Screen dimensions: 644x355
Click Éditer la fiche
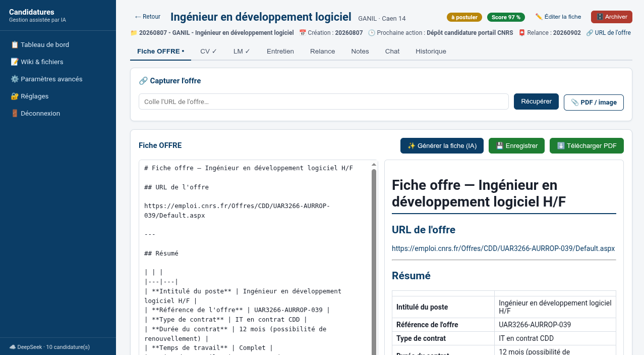point(558,17)
